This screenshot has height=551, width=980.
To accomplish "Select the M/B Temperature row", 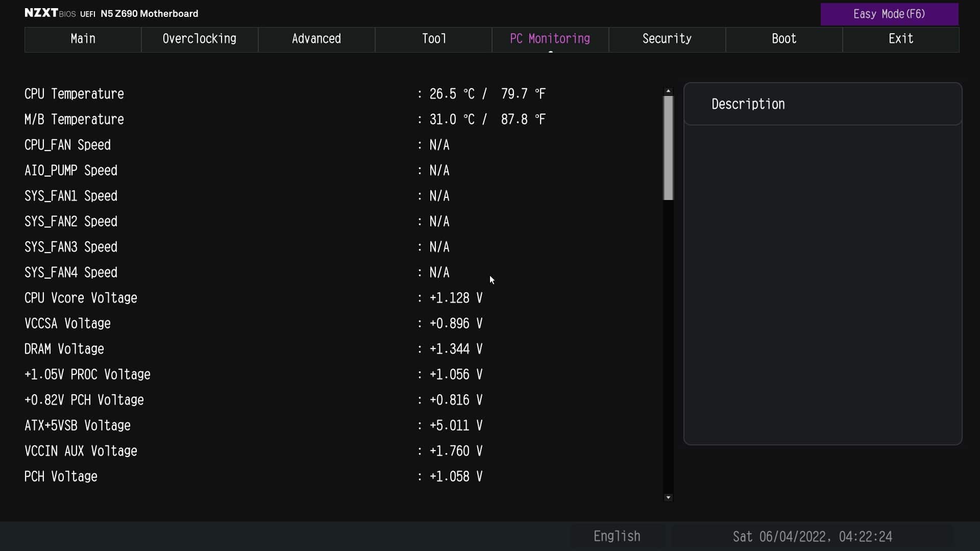I will pyautogui.click(x=342, y=119).
